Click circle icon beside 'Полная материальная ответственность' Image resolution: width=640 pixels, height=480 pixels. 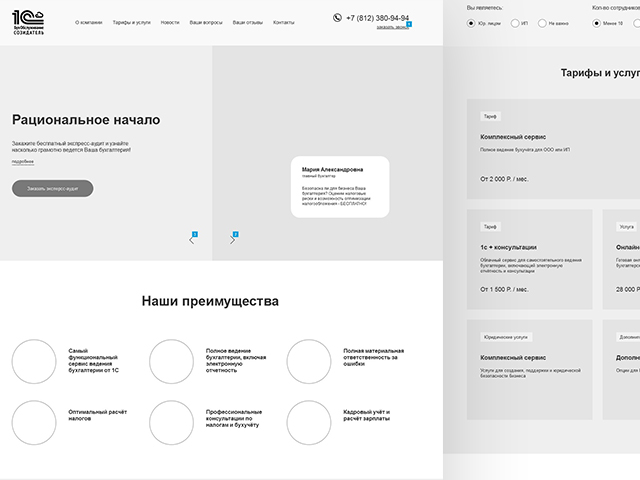point(309,361)
